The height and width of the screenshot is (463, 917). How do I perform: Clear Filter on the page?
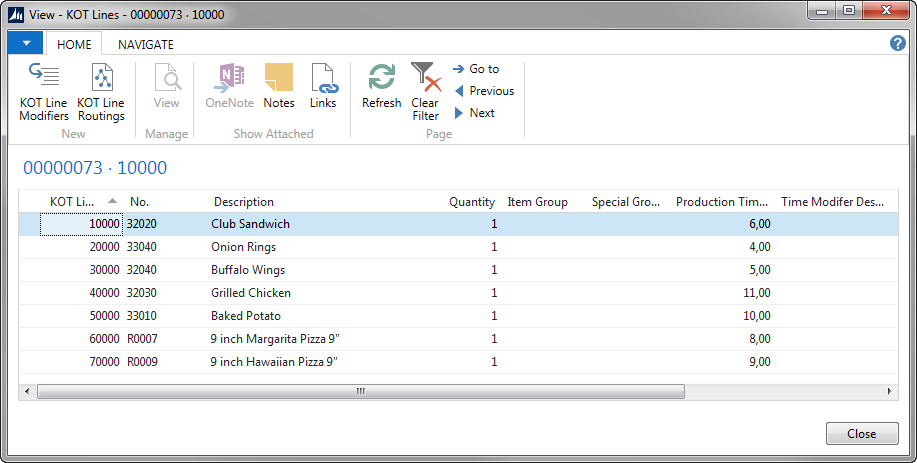pos(425,91)
